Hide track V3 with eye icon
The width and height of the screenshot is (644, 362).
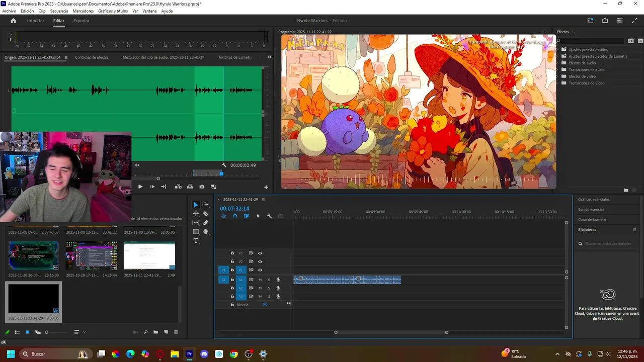[x=260, y=253]
